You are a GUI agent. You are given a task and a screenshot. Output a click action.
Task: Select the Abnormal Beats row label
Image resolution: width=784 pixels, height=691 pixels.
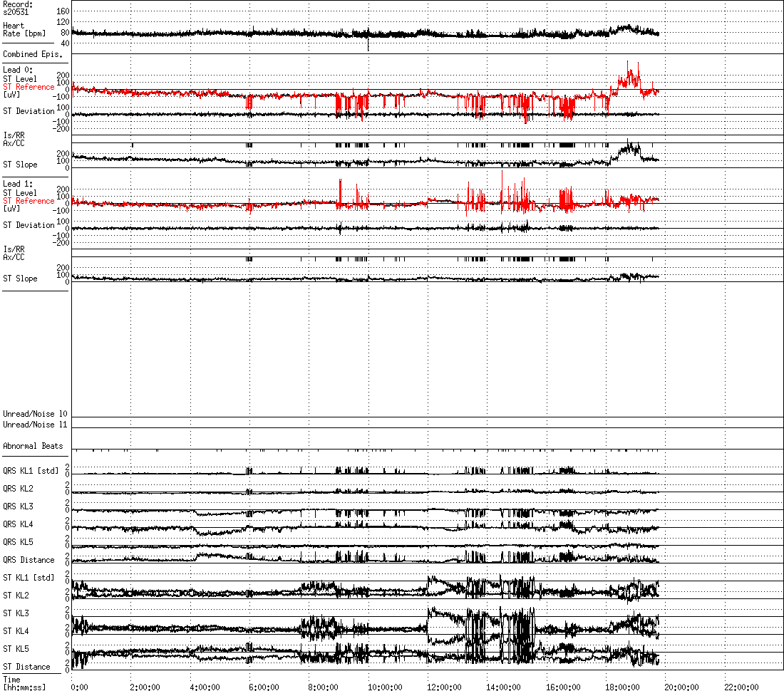33,446
